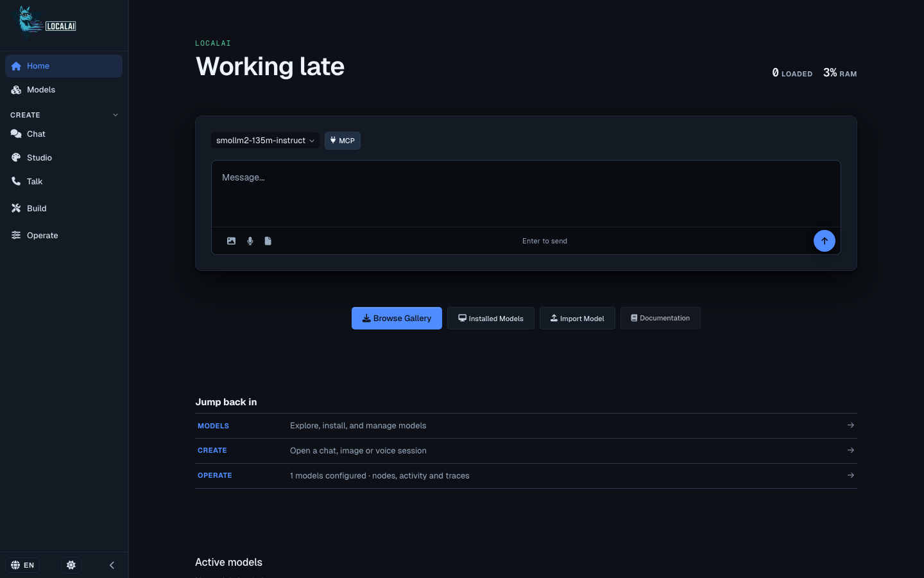Collapse the sidebar with the left chevron

coord(112,565)
